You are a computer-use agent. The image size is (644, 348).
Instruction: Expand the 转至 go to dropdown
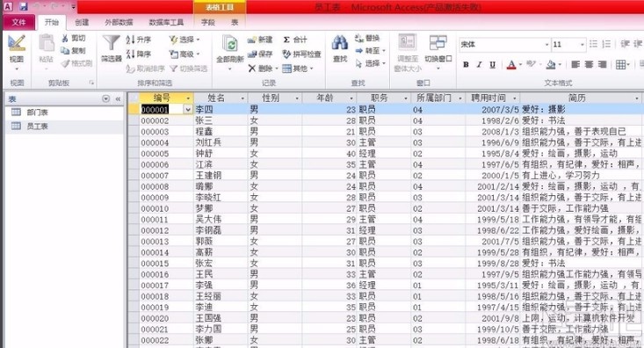[x=384, y=51]
